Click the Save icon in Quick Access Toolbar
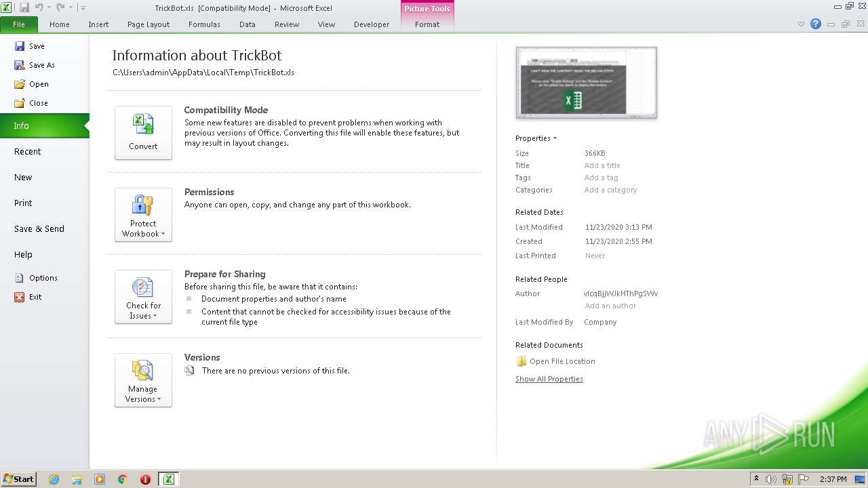This screenshot has width=868, height=488. [x=24, y=7]
